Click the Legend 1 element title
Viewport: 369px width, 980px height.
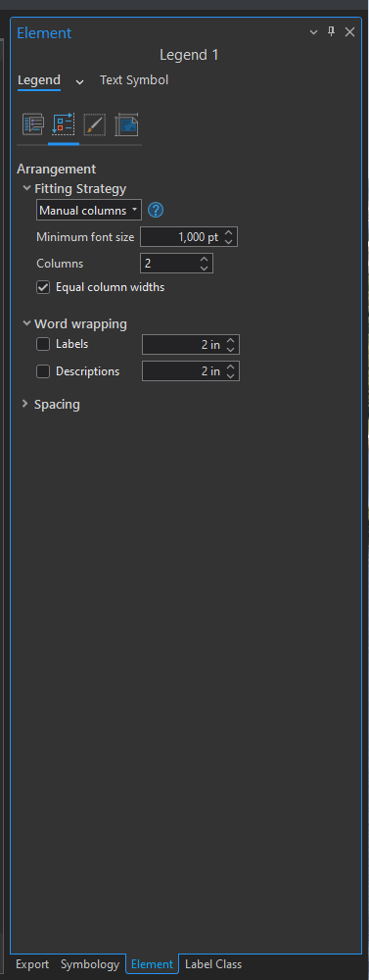[189, 54]
